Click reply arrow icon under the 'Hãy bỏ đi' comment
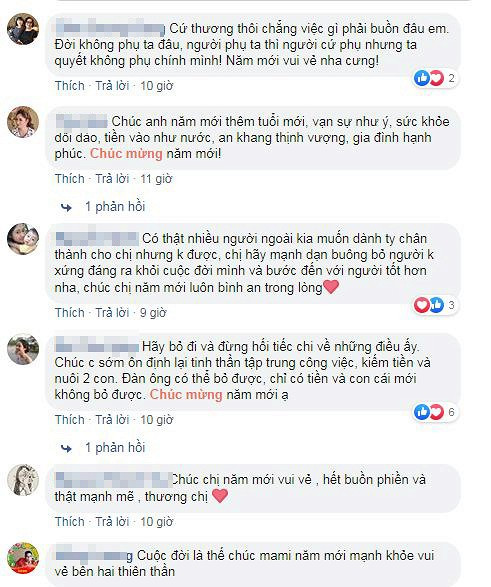Viewport: 491px width, 587px height. 66,448
